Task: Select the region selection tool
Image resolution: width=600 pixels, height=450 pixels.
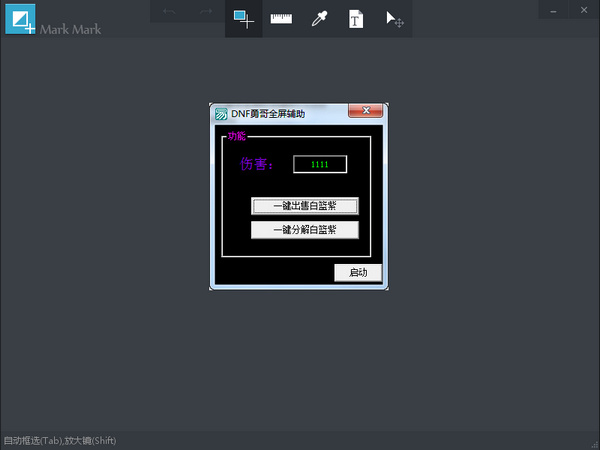Action: point(243,19)
